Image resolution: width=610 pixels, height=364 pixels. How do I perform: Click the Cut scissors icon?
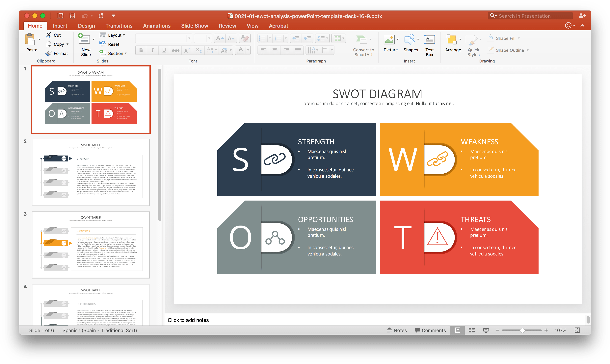tap(49, 35)
